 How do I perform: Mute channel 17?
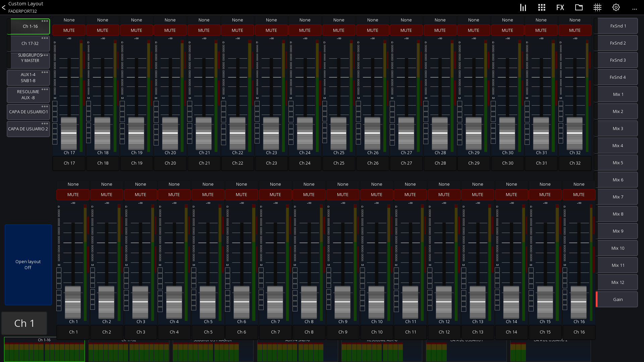click(69, 30)
